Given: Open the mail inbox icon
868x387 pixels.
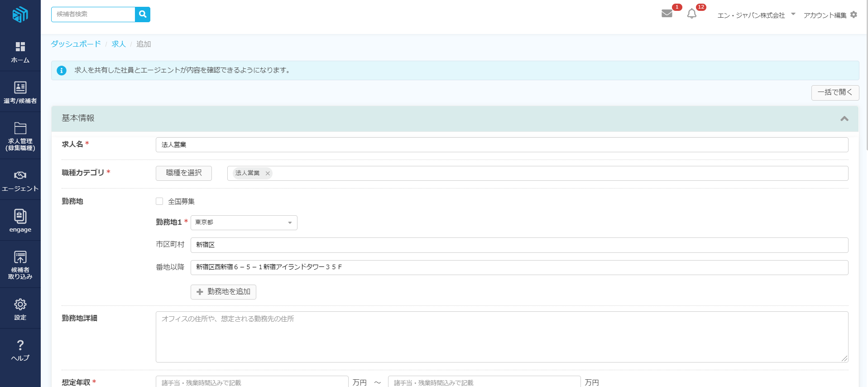Looking at the screenshot, I should [667, 14].
